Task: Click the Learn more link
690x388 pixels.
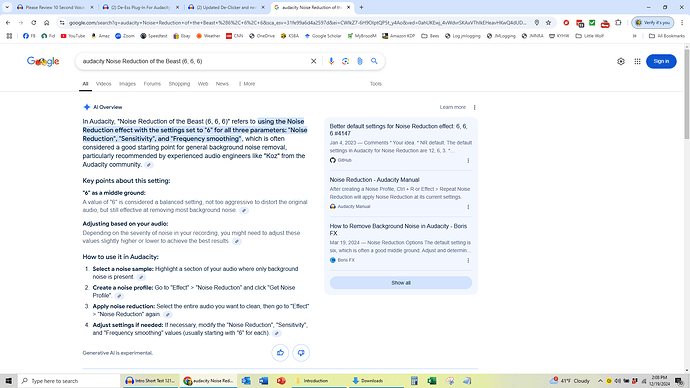Action: (x=452, y=107)
